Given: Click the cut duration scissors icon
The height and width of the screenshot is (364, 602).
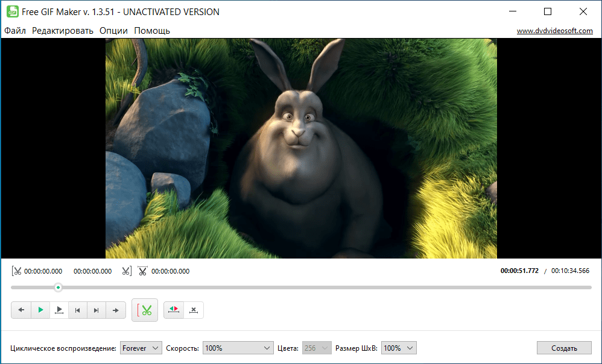Looking at the screenshot, I should pyautogui.click(x=142, y=271).
